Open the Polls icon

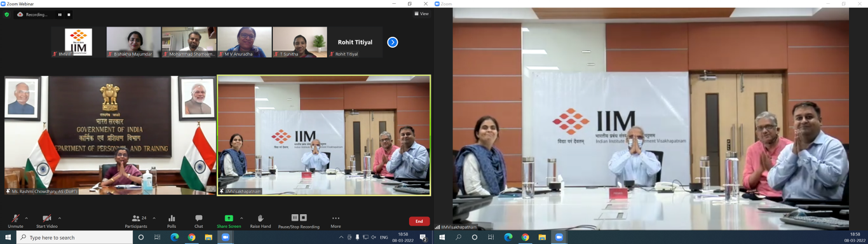click(172, 220)
